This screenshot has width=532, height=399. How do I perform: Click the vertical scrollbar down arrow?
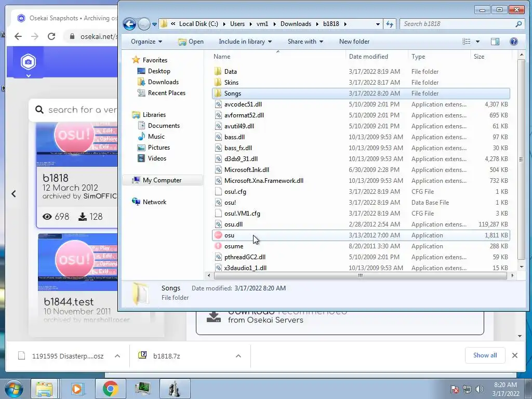point(522,267)
